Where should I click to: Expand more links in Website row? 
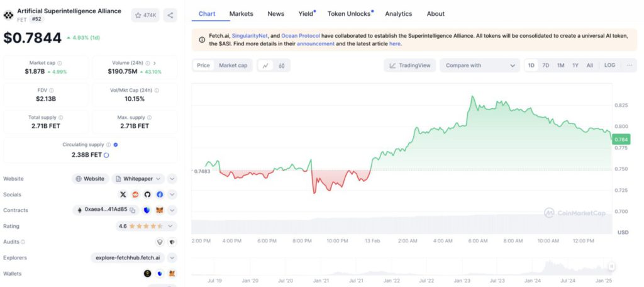tap(172, 179)
